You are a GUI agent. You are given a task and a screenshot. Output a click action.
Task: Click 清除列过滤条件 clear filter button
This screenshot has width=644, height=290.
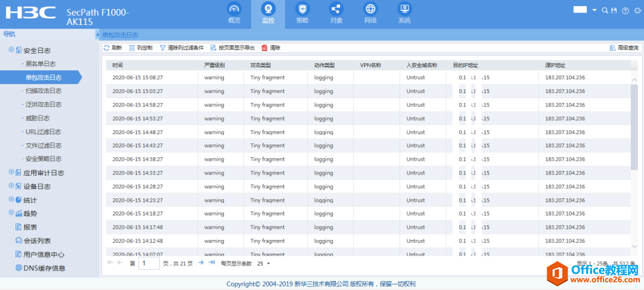[181, 48]
